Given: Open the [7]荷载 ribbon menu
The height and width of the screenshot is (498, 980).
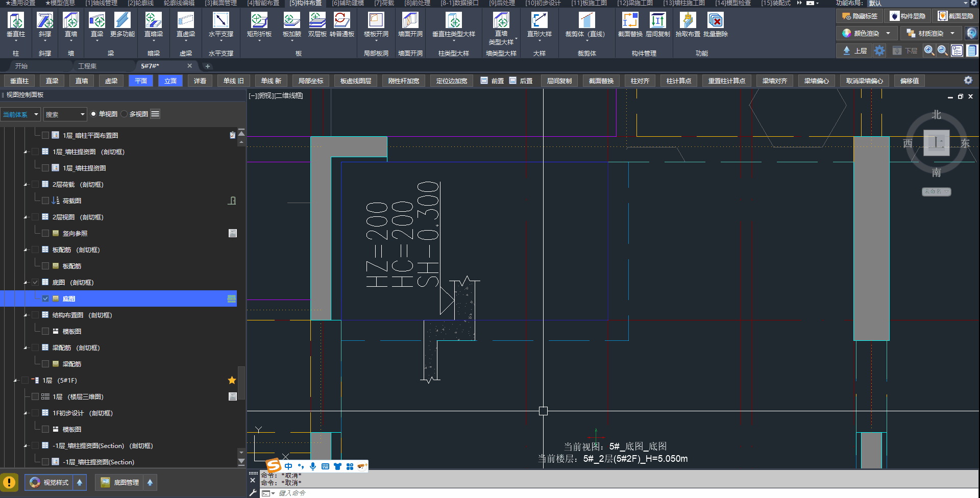Looking at the screenshot, I should pos(384,3).
